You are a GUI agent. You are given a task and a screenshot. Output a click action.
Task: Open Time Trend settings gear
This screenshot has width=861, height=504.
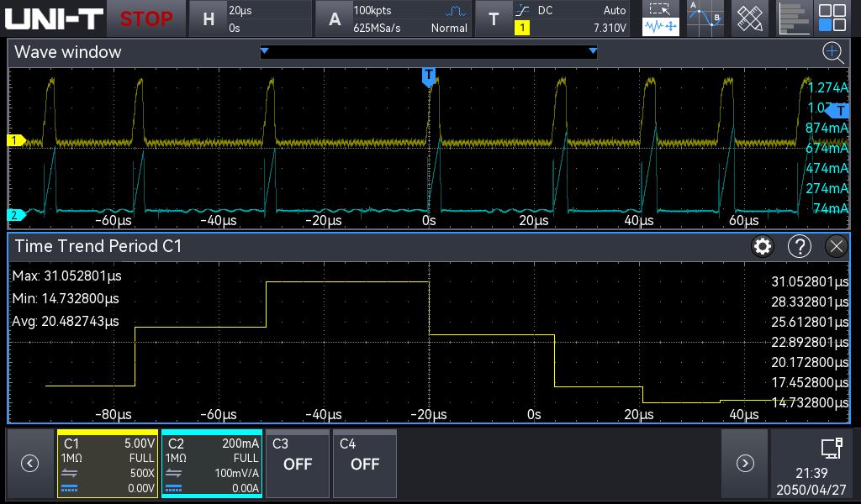763,246
